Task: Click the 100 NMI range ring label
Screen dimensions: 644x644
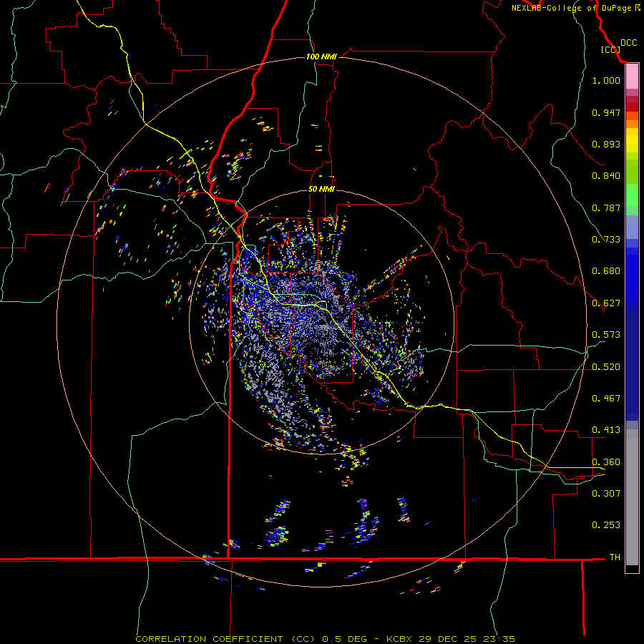Action: pyautogui.click(x=321, y=57)
